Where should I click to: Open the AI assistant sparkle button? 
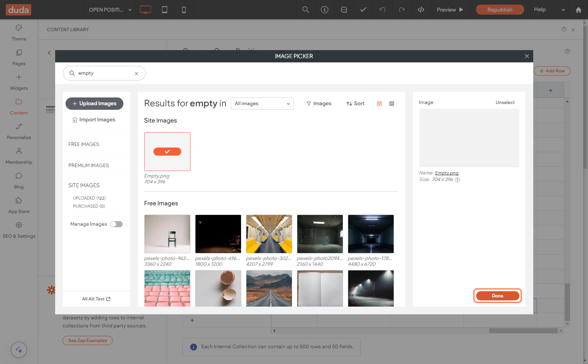pos(19,350)
